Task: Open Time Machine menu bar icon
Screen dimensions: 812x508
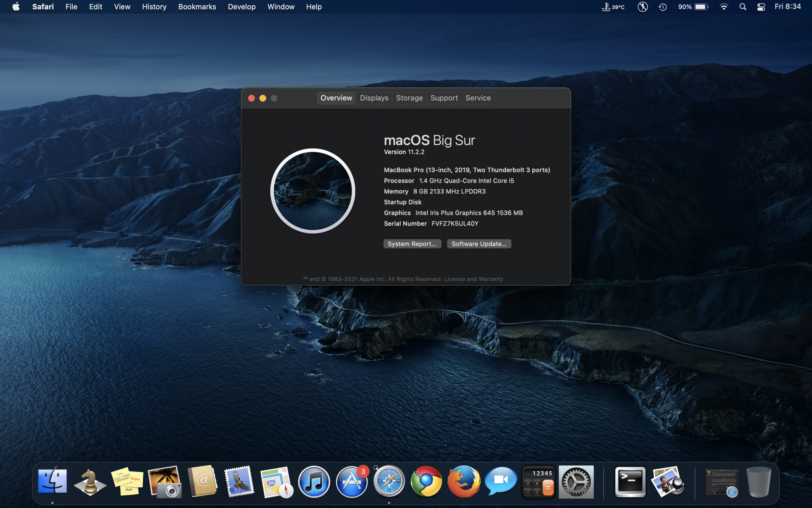Action: point(663,7)
